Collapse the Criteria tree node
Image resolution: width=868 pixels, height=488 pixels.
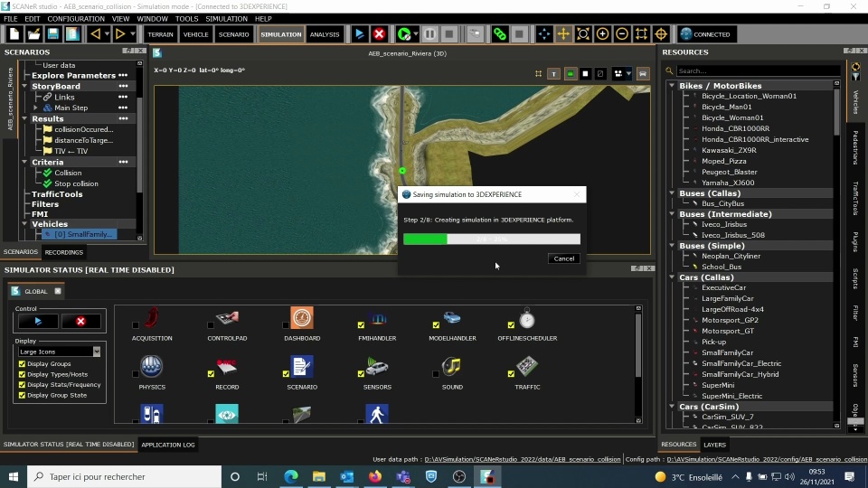click(x=24, y=162)
